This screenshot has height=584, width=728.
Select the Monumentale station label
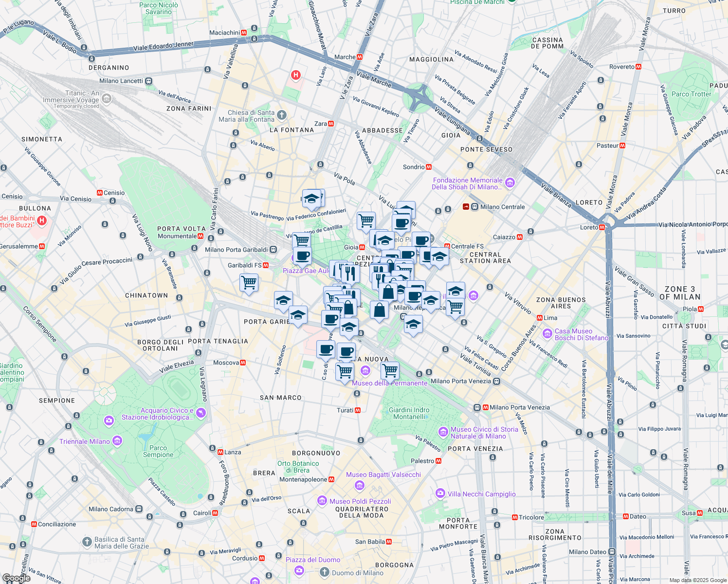pos(177,236)
